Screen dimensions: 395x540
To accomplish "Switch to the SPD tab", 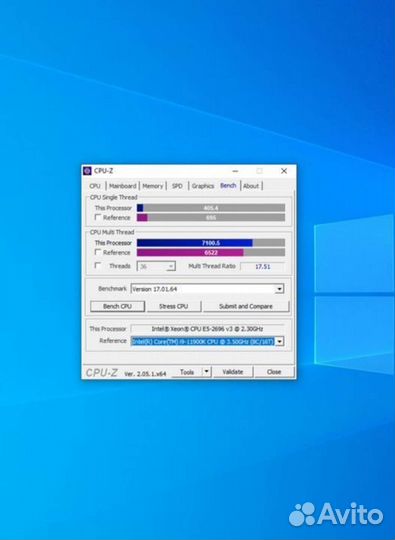I will (x=177, y=186).
